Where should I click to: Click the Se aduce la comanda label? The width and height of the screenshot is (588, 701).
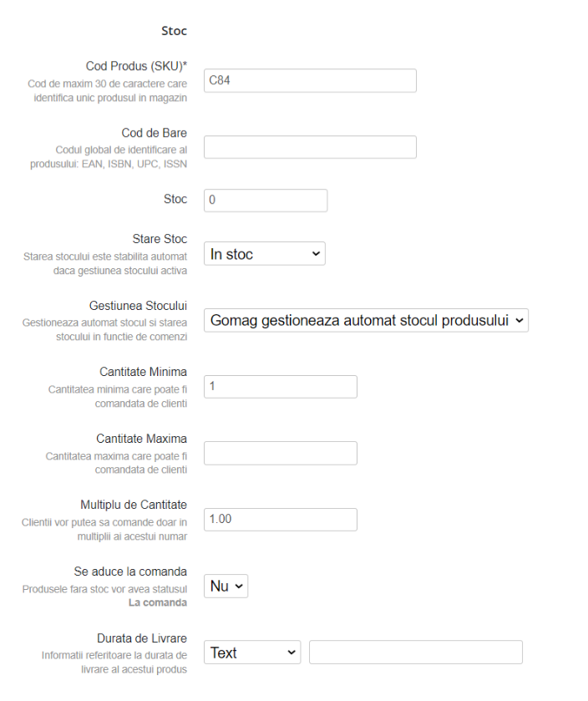coord(130,571)
